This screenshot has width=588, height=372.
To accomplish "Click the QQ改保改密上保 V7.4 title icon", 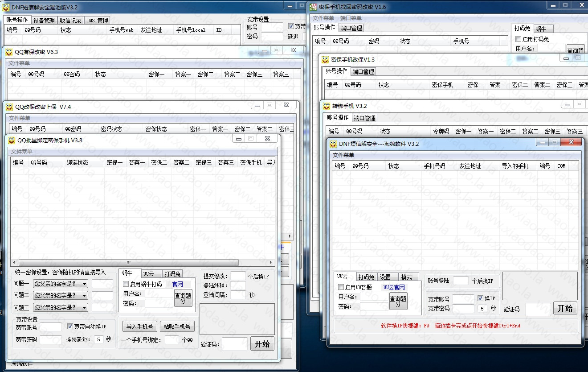I will [x=10, y=107].
